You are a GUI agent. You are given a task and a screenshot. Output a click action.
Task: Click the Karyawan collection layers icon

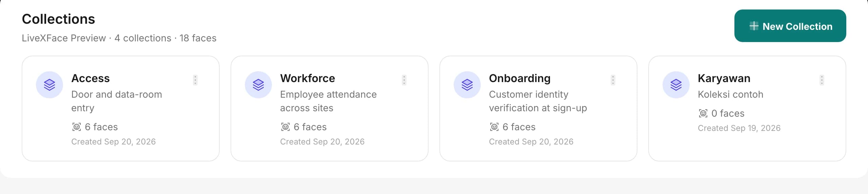tap(676, 85)
